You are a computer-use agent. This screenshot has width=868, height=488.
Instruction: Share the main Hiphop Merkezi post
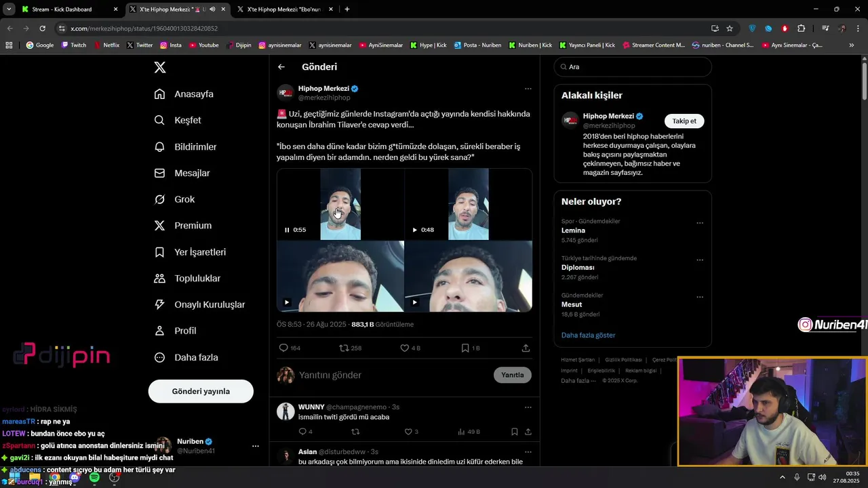[526, 348]
